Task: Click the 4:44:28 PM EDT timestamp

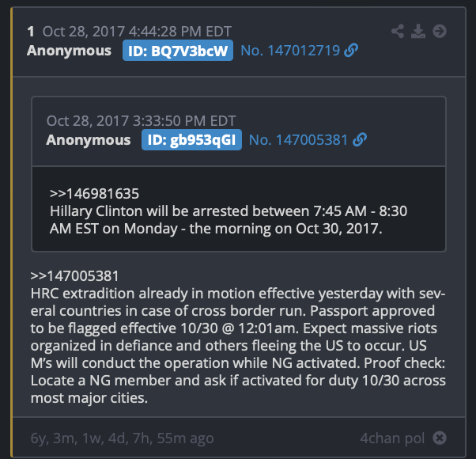Action: tap(180, 32)
